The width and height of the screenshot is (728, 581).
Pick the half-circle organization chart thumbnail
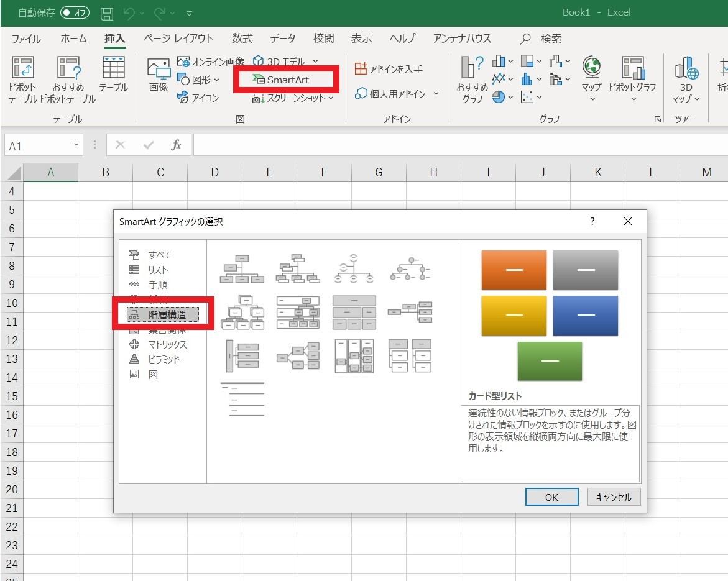point(354,268)
